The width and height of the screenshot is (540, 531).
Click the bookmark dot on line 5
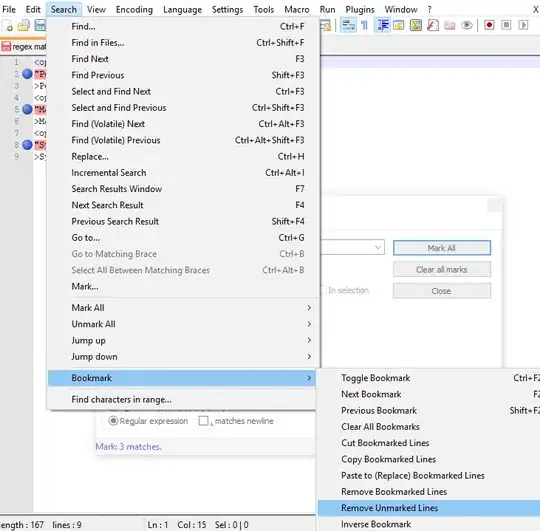pyautogui.click(x=27, y=110)
